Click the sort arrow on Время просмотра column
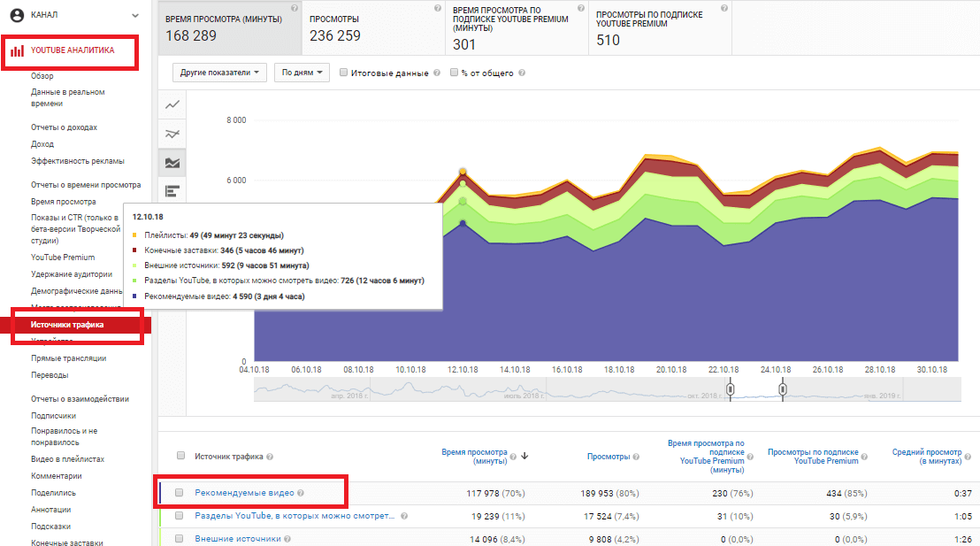This screenshot has height=546, width=980. click(x=524, y=457)
